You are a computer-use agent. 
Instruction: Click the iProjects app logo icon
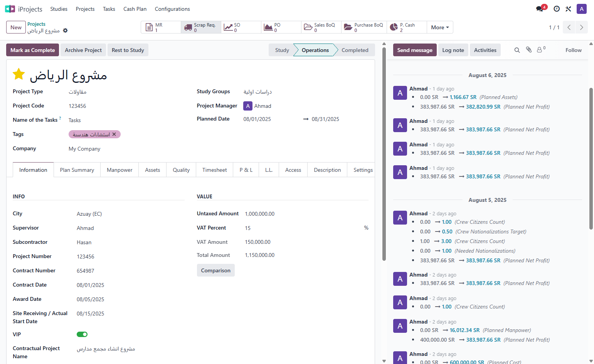click(10, 9)
